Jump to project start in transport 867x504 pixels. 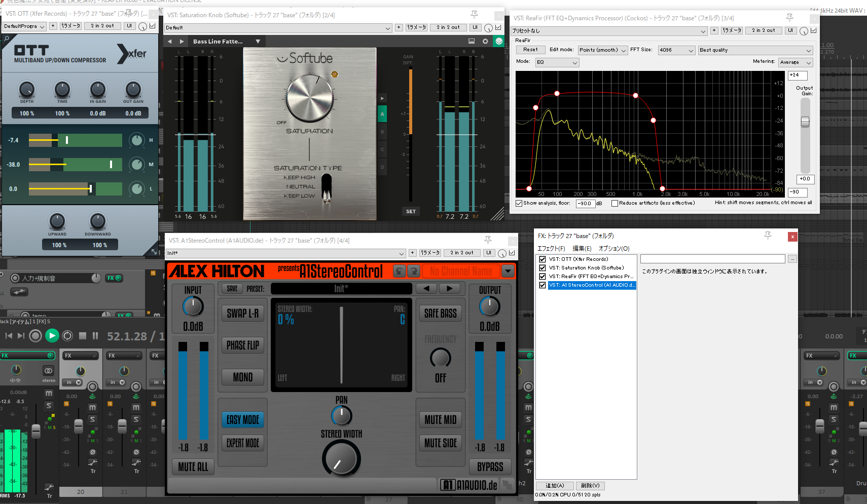9,335
